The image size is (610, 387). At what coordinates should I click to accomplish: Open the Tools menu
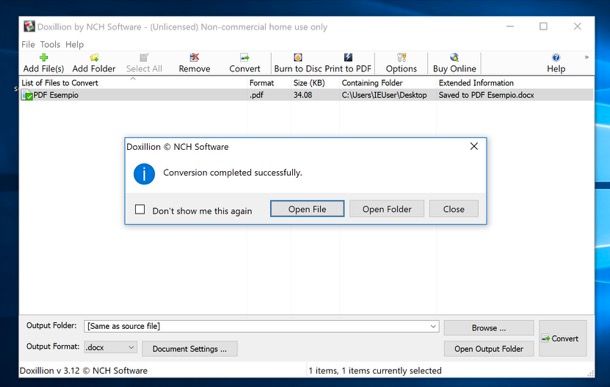pos(50,44)
